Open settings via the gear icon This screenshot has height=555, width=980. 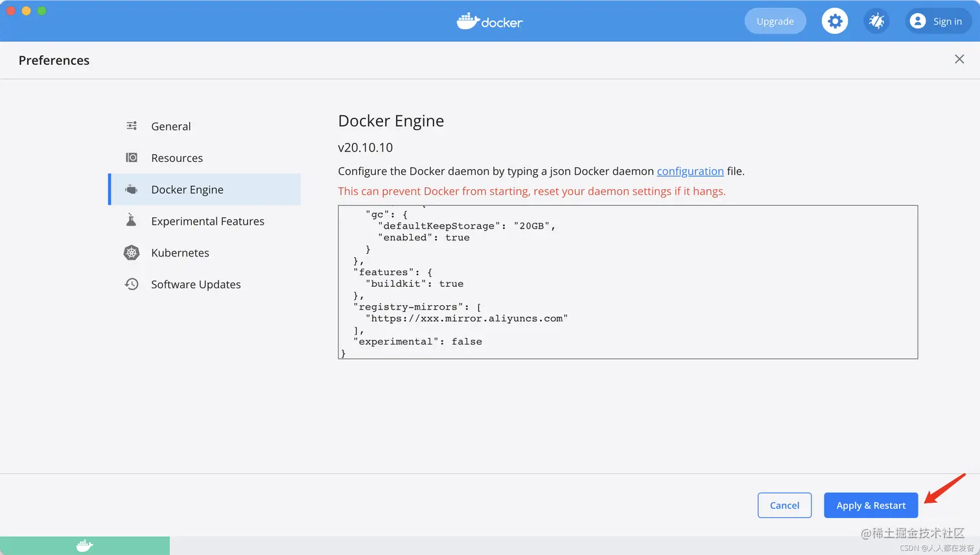click(x=835, y=21)
